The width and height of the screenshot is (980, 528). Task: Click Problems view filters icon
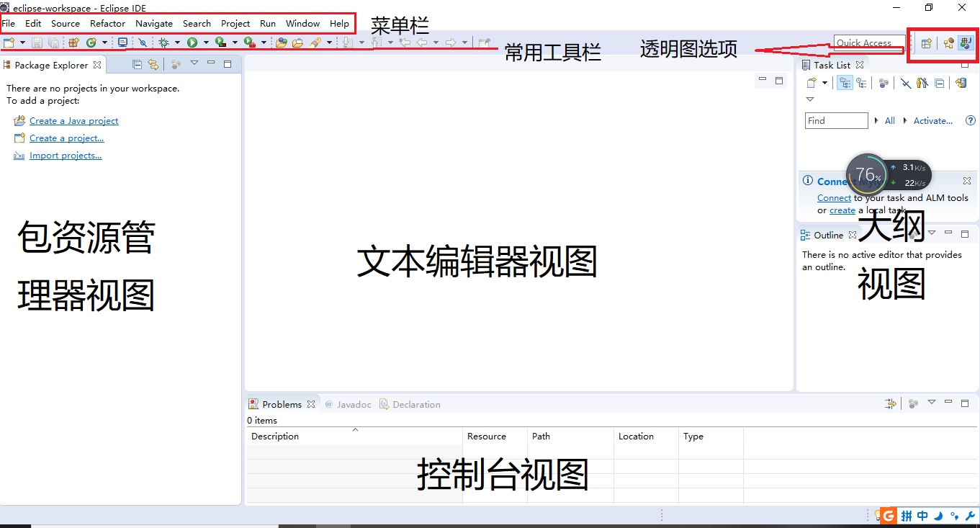[891, 403]
